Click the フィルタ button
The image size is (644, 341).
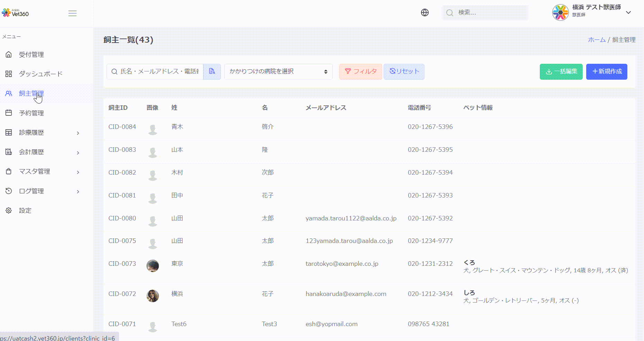[x=360, y=72]
